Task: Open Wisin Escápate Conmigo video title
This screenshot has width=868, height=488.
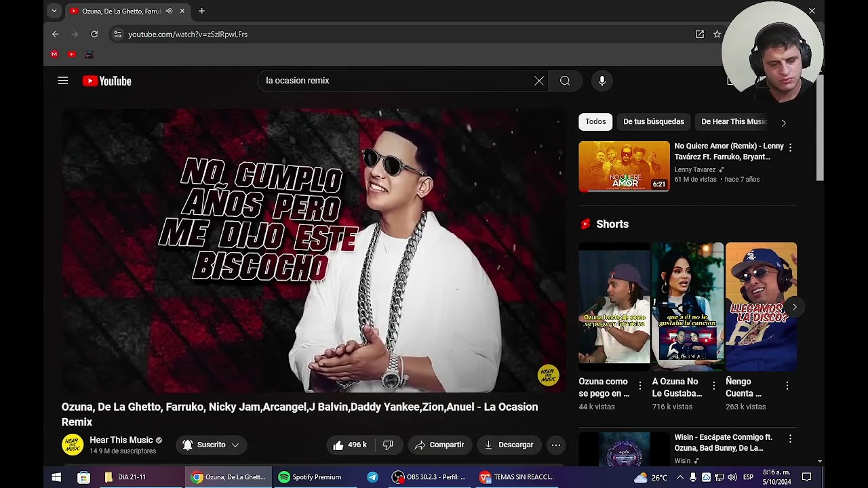Action: click(x=724, y=443)
